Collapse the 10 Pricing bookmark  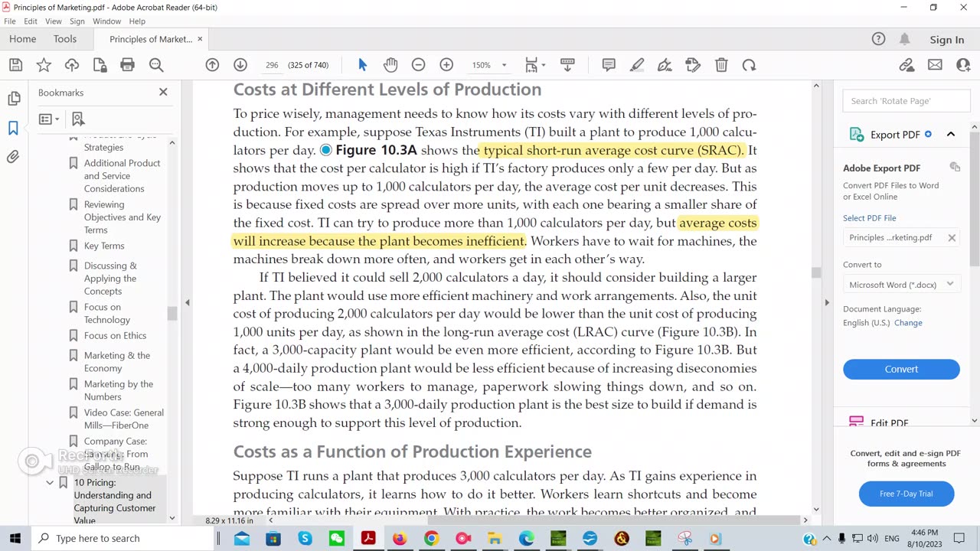50,483
